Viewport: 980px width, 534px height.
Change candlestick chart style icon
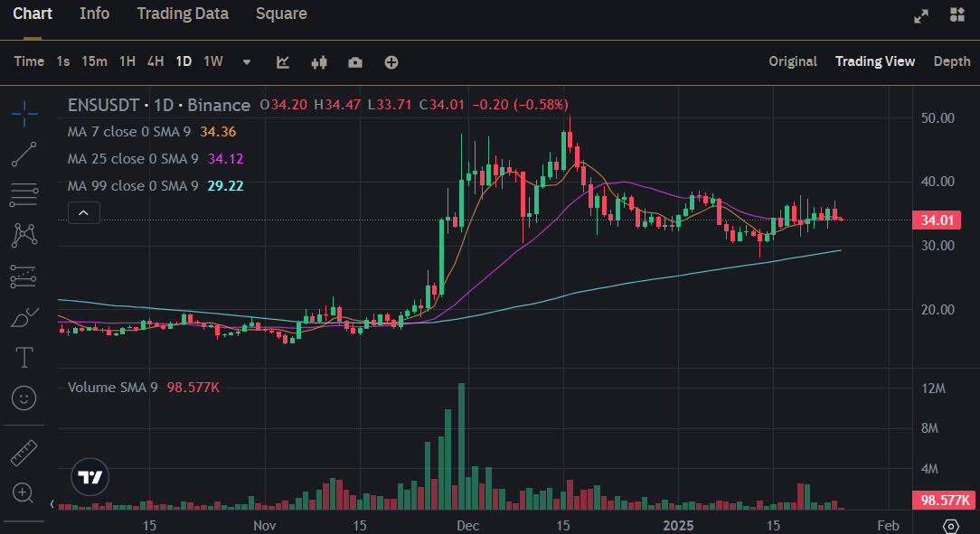click(x=319, y=61)
